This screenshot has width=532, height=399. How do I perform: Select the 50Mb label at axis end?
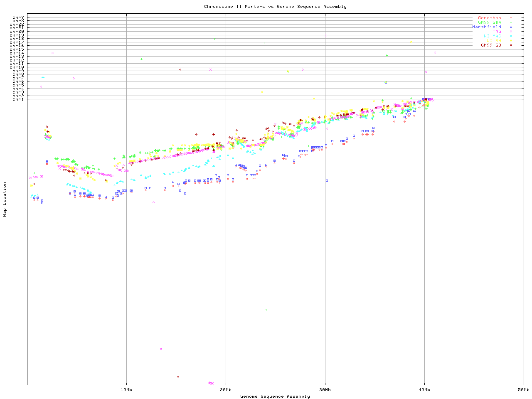523,390
